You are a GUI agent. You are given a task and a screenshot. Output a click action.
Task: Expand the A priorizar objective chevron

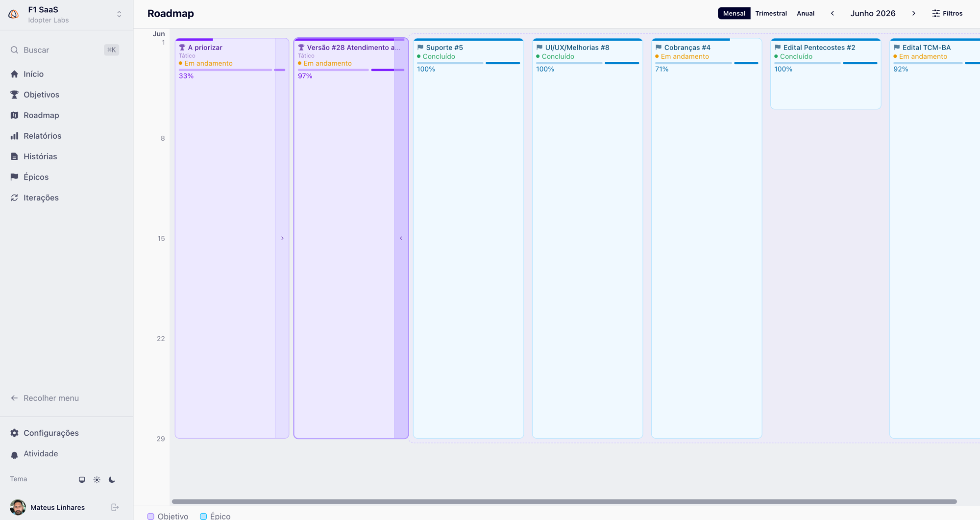282,238
